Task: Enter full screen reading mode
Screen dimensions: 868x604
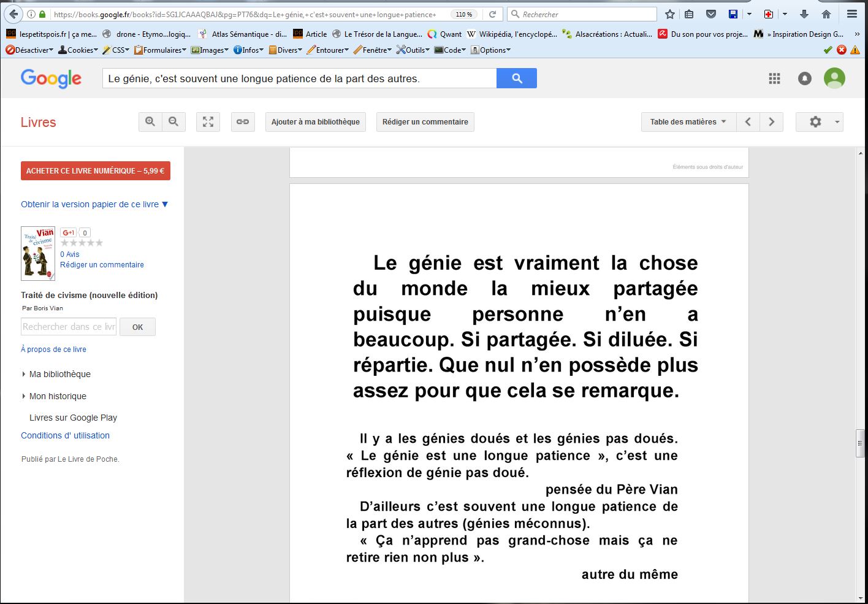Action: coord(208,122)
